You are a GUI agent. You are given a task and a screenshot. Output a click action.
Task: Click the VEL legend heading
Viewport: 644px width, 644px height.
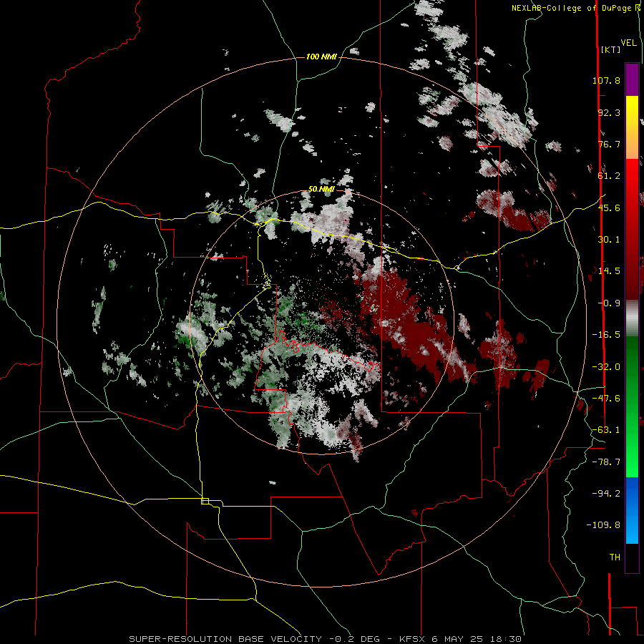coord(628,42)
